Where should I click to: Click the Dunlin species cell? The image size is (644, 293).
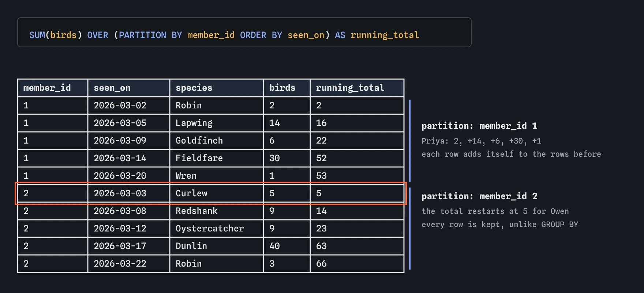click(x=217, y=246)
